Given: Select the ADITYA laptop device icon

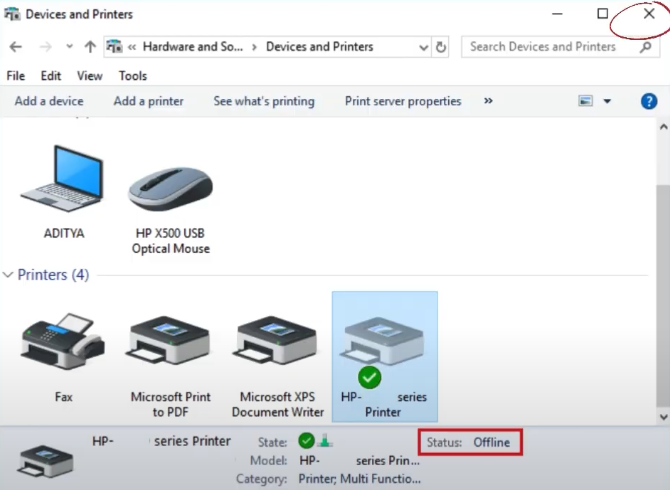Looking at the screenshot, I should coord(62,179).
